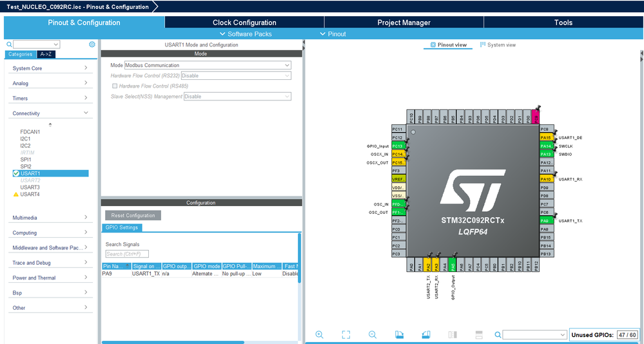Click the USART1 green checkmark icon
This screenshot has width=644, height=344.
point(16,173)
